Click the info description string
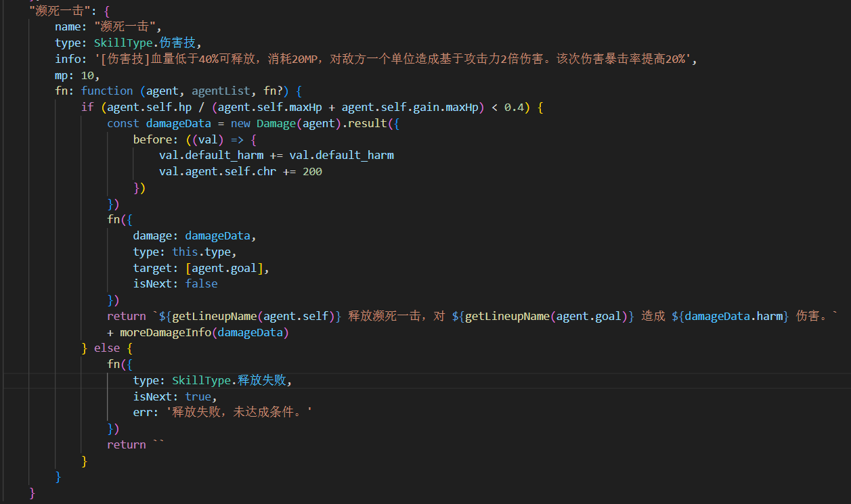 coord(395,59)
